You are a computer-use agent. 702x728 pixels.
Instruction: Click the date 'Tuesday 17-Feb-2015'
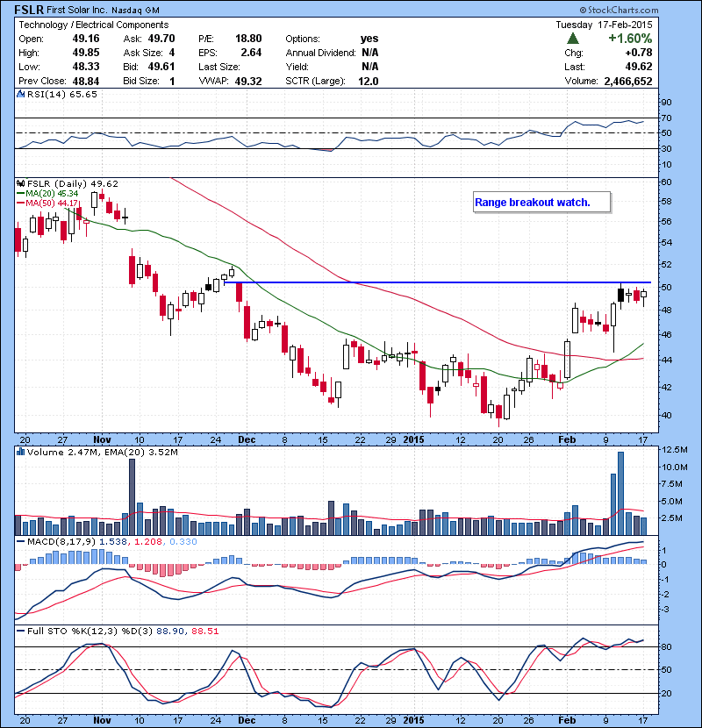[604, 25]
